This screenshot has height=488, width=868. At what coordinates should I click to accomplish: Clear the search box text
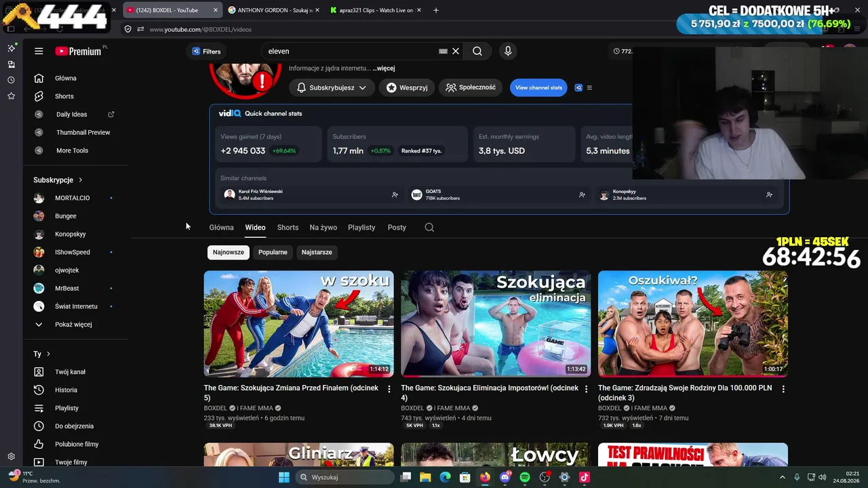coord(456,51)
